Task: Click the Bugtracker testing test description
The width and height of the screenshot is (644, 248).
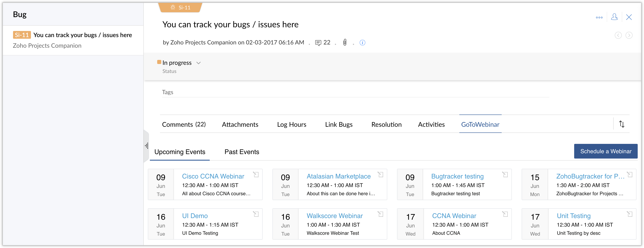Action: click(x=455, y=194)
